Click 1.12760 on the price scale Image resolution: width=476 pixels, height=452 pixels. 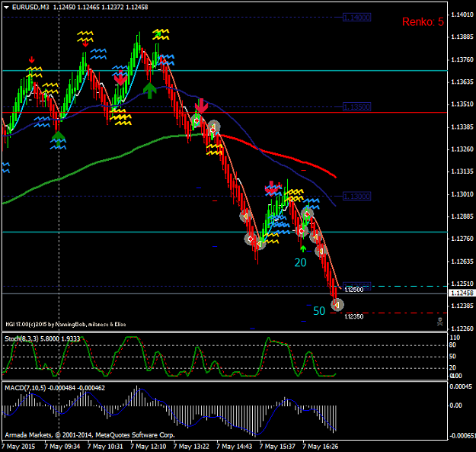(x=462, y=239)
